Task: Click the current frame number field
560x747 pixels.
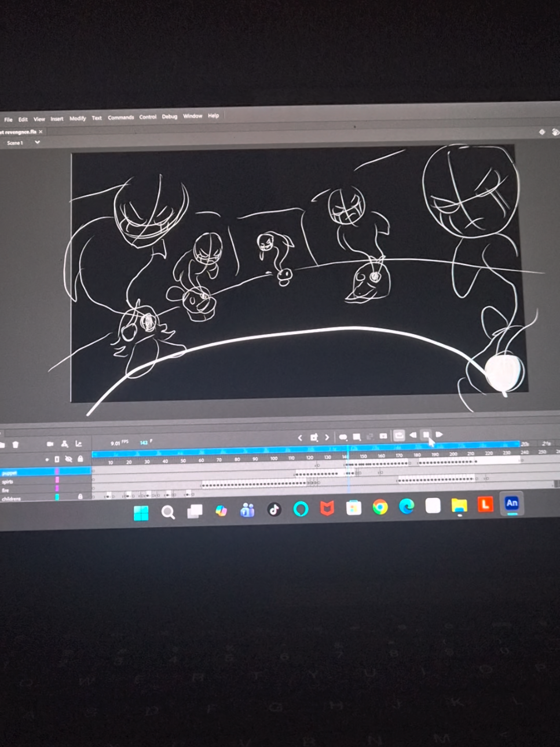Action: pos(144,443)
